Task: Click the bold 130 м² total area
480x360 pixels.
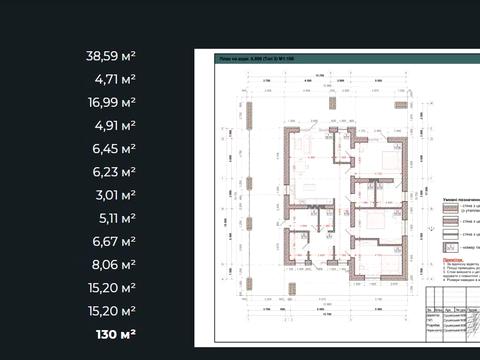Action: point(116,334)
